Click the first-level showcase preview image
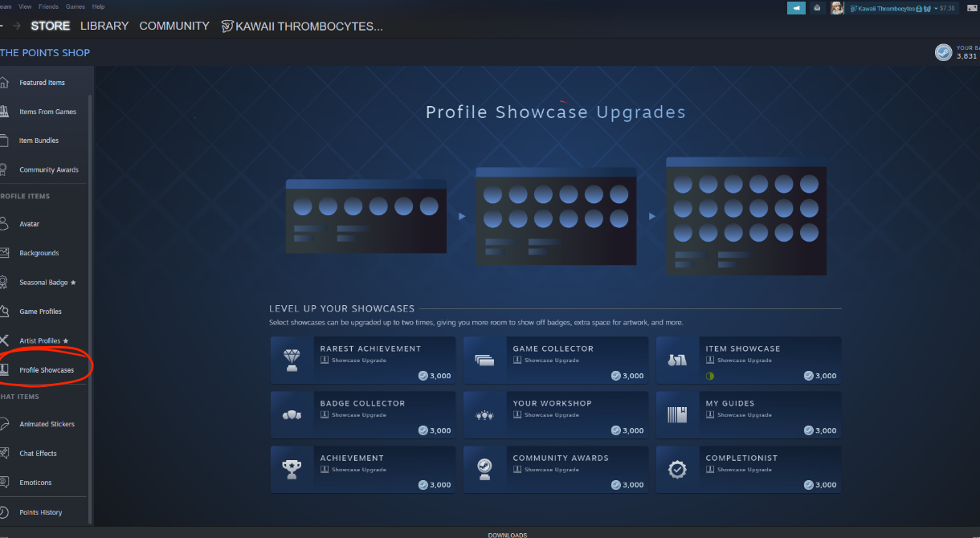Image resolution: width=980 pixels, height=538 pixels. pyautogui.click(x=366, y=216)
